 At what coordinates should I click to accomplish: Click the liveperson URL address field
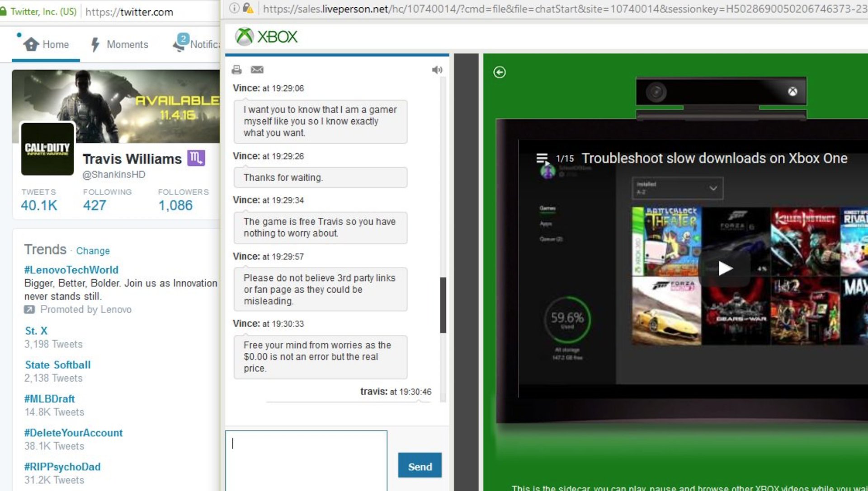tap(565, 9)
